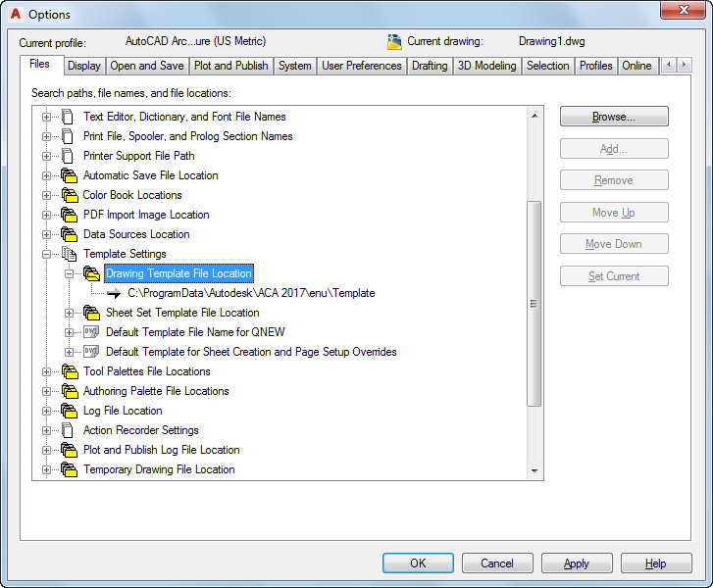Click the folder icon beside Log File Location
The width and height of the screenshot is (713, 588).
[69, 411]
